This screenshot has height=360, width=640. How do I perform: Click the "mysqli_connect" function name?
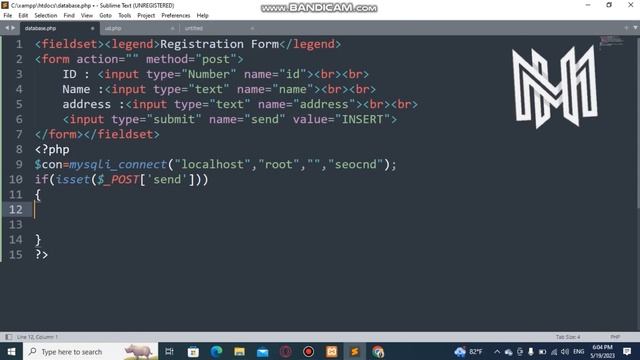pos(118,164)
